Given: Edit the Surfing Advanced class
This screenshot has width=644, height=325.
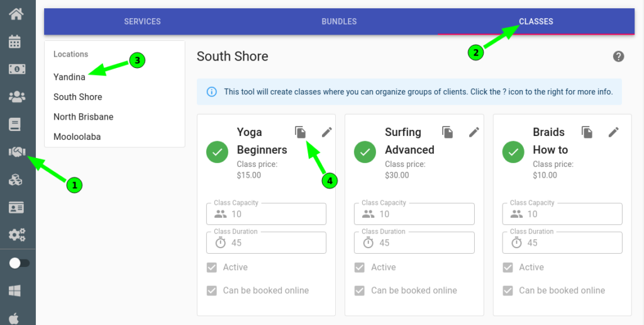Looking at the screenshot, I should click(x=474, y=132).
